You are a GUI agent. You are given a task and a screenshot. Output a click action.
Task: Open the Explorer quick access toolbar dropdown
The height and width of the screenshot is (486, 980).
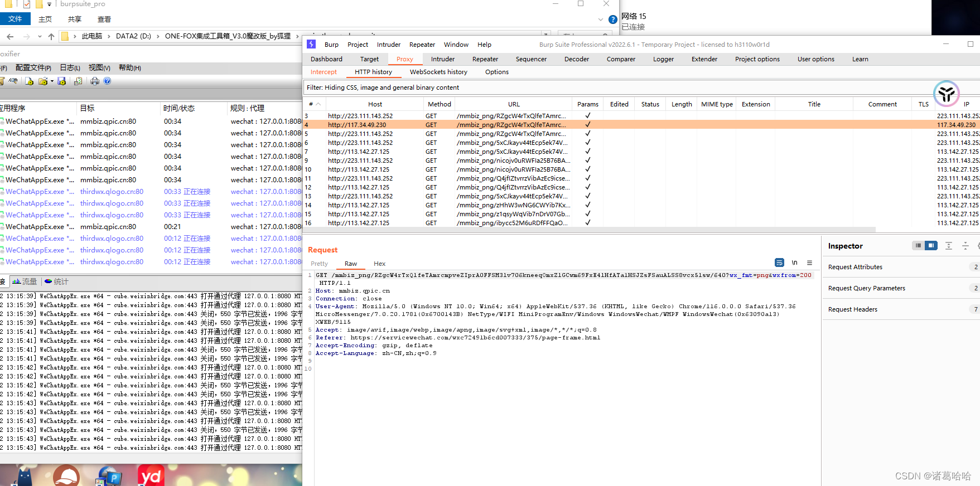pos(49,4)
